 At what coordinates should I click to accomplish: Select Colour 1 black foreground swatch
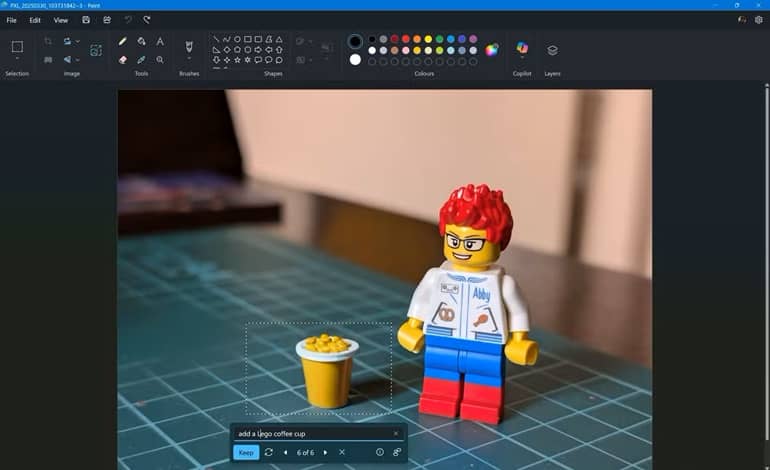[355, 42]
